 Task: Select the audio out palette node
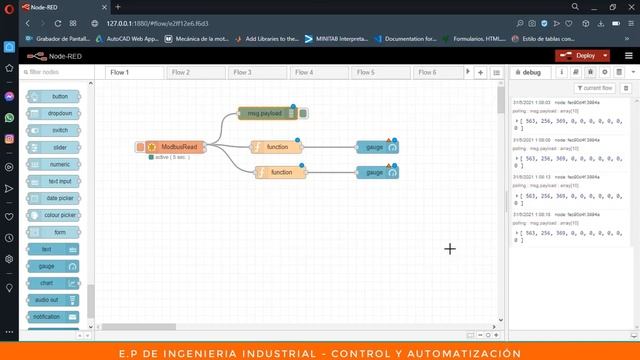click(x=53, y=300)
